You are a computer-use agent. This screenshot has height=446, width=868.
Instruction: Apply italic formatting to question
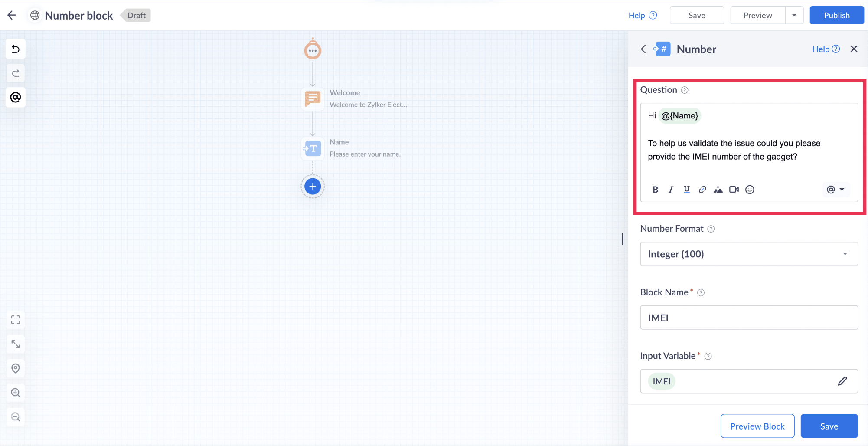pyautogui.click(x=671, y=190)
